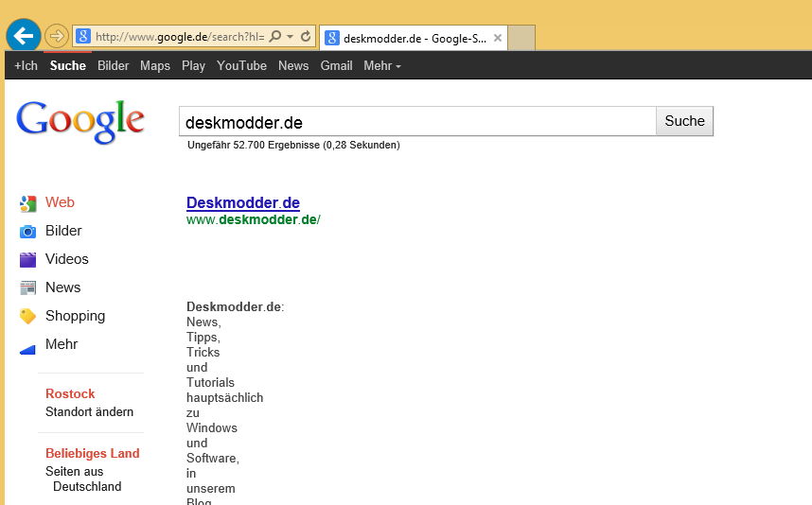Open +Ich in the Google top bar
Screen dimensions: 812x505
click(x=26, y=65)
